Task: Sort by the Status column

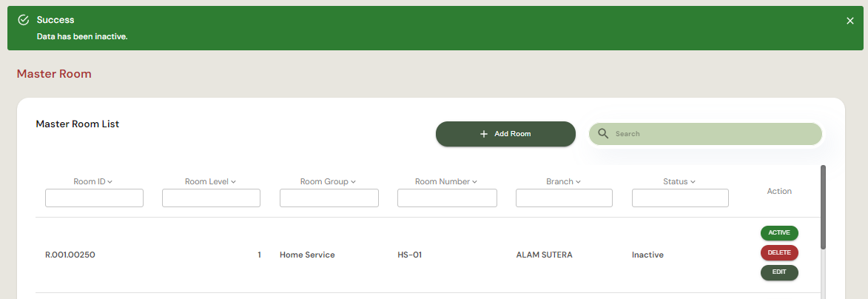Action: point(679,181)
